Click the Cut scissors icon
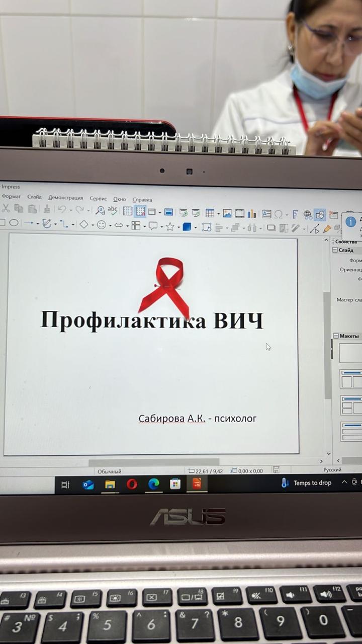Screen dimensions: 362x644 point(6,208)
